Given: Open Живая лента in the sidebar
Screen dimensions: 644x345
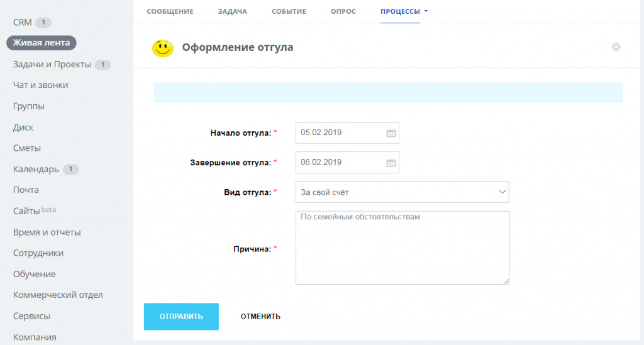Looking at the screenshot, I should (x=42, y=43).
